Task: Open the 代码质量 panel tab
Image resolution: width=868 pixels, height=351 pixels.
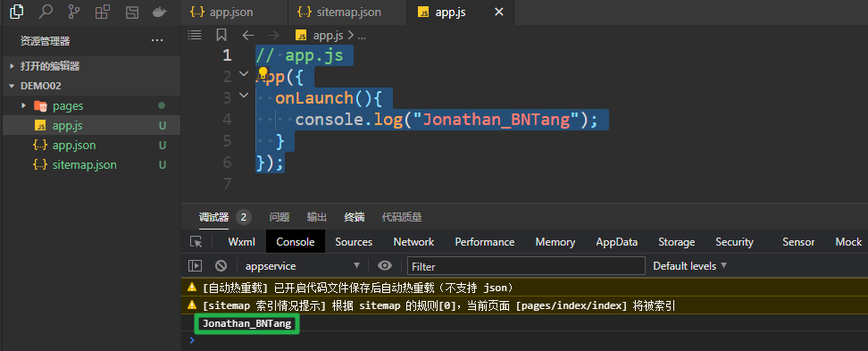Action: point(401,217)
